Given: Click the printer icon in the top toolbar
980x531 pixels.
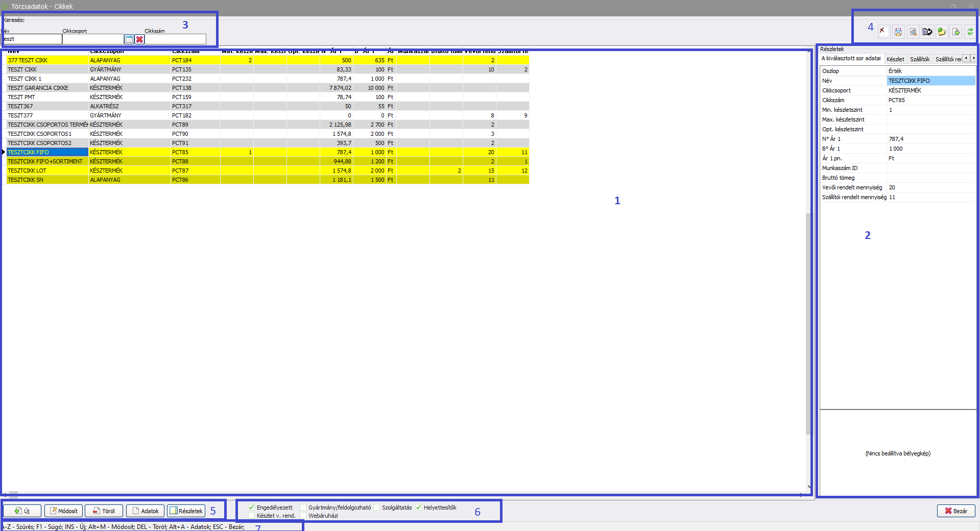Looking at the screenshot, I should pyautogui.click(x=898, y=32).
